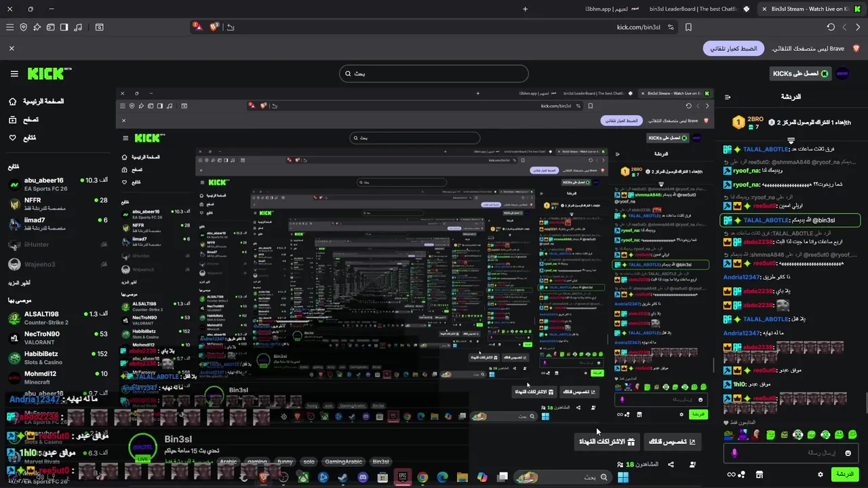Reload the page with the outer toolbar reload icon
The width and height of the screenshot is (868, 488).
(831, 27)
